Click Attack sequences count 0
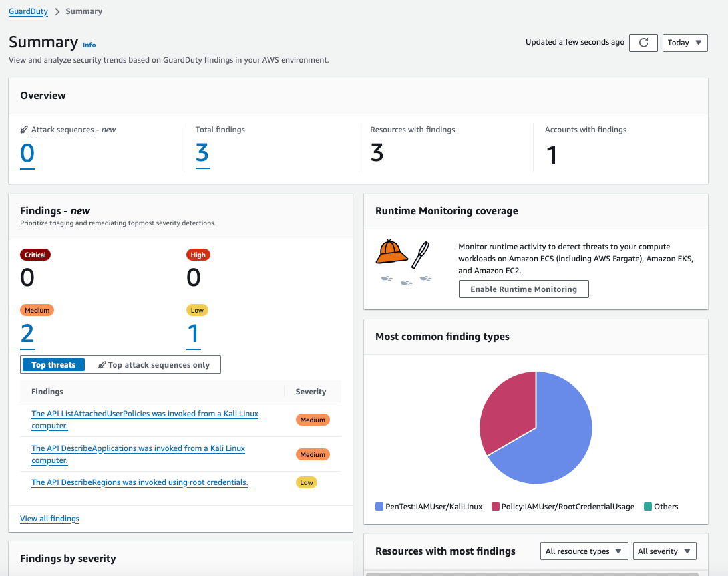 (27, 154)
